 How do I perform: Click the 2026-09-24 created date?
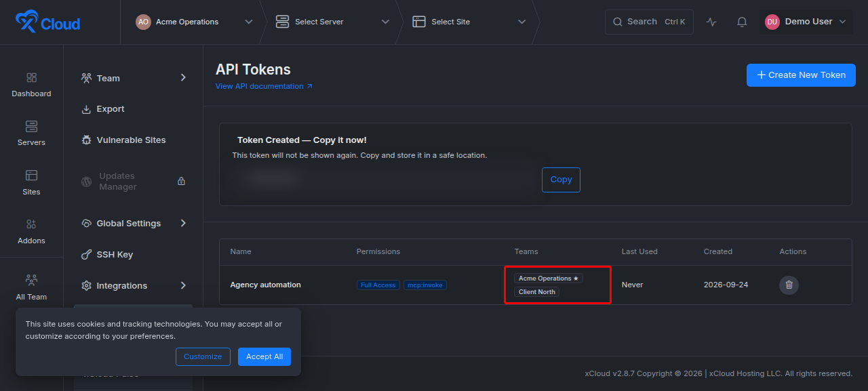[x=726, y=285]
